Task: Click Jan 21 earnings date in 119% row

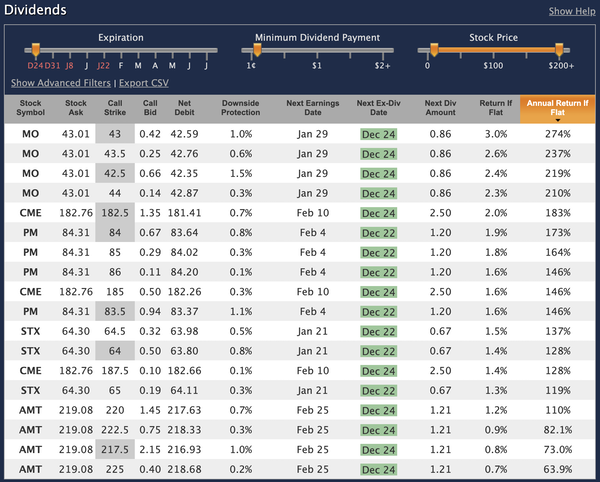Action: 313,391
